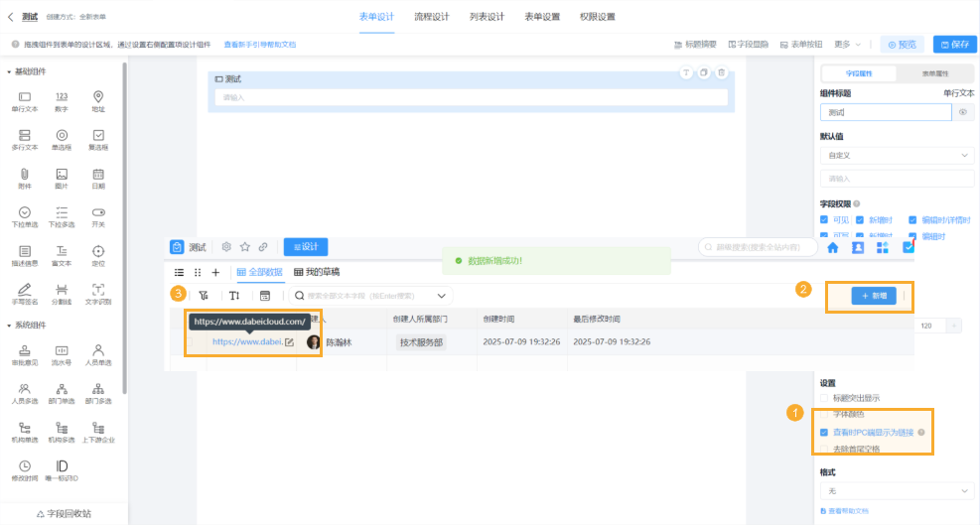Click the copy icon on the 测试 field
This screenshot has width=980, height=525.
coord(704,72)
